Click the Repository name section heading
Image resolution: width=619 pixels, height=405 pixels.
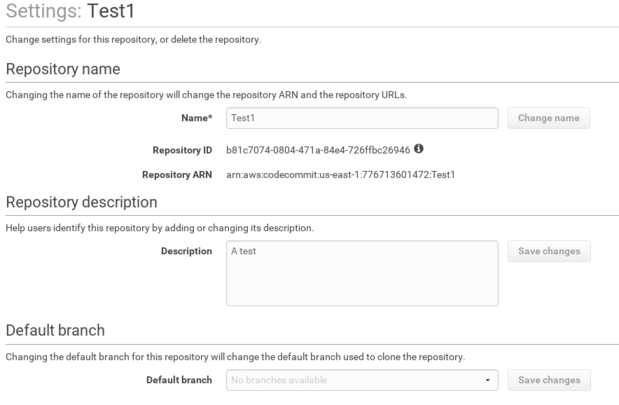(x=63, y=69)
